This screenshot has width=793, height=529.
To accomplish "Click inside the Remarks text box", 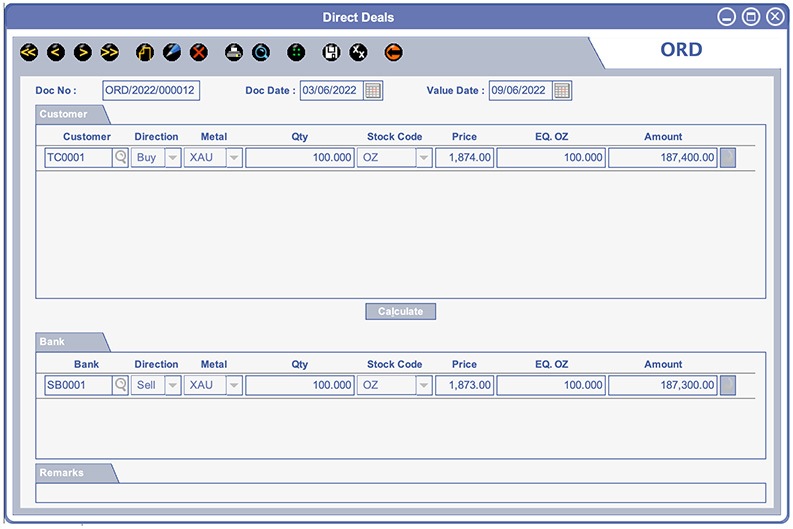I will 401,493.
